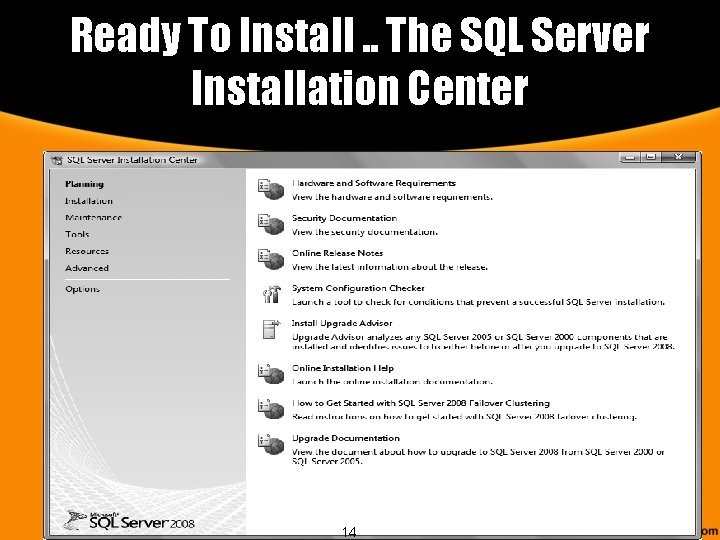Open the Online Installation Help link
720x540 pixels.
pos(343,368)
